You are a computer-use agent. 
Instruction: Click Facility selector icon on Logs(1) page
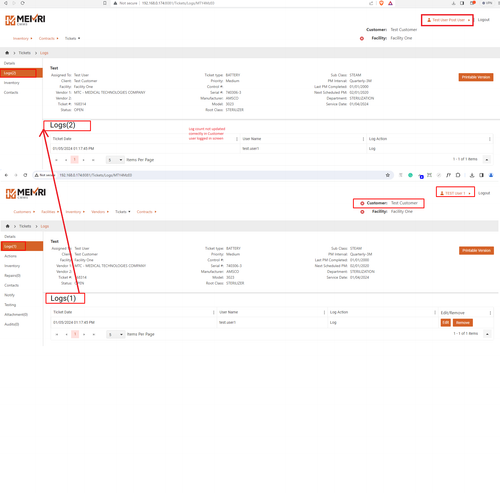click(362, 212)
